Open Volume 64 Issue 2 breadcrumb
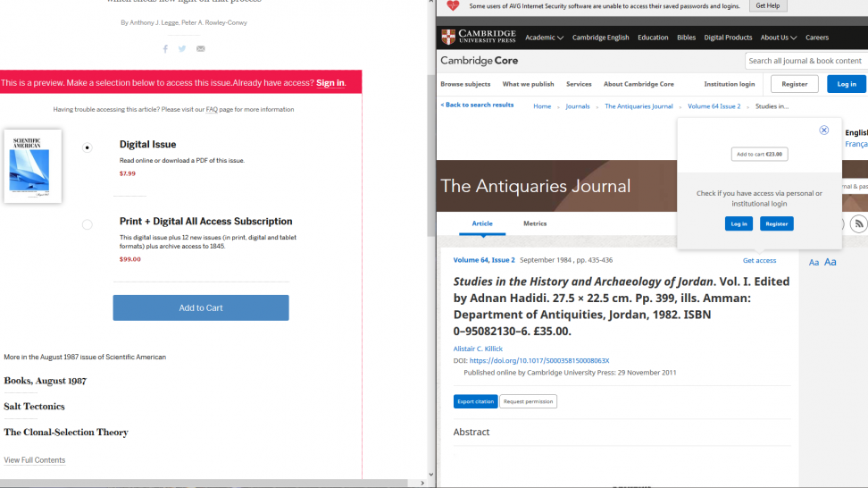 (x=714, y=106)
